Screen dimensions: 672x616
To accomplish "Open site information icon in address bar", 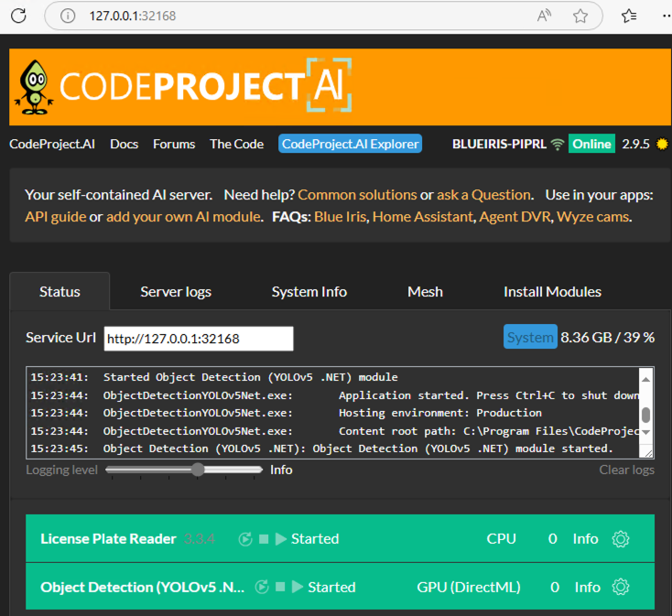I will pos(68,16).
